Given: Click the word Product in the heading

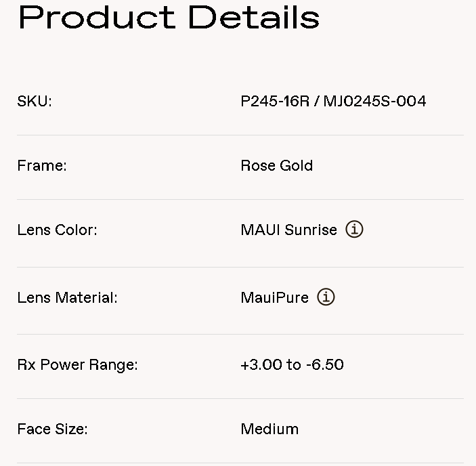Looking at the screenshot, I should pyautogui.click(x=96, y=17).
